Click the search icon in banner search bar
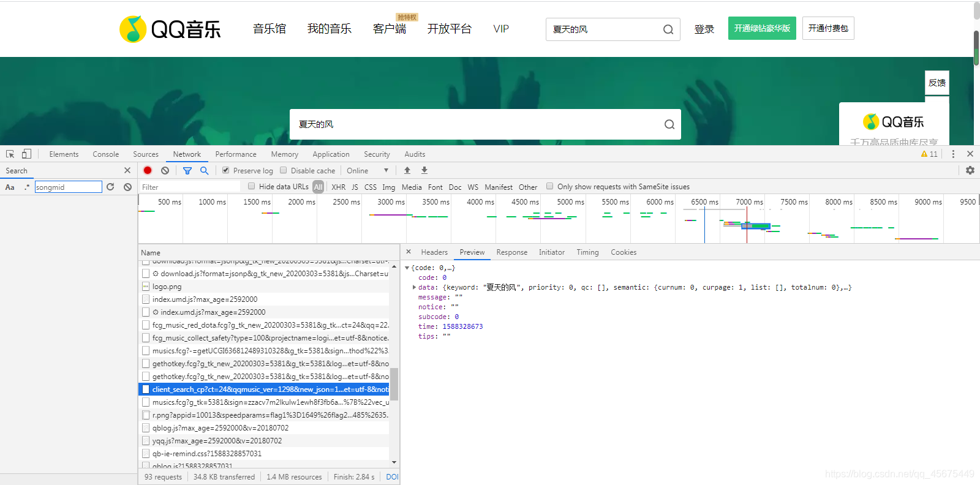980x485 pixels. (x=669, y=124)
